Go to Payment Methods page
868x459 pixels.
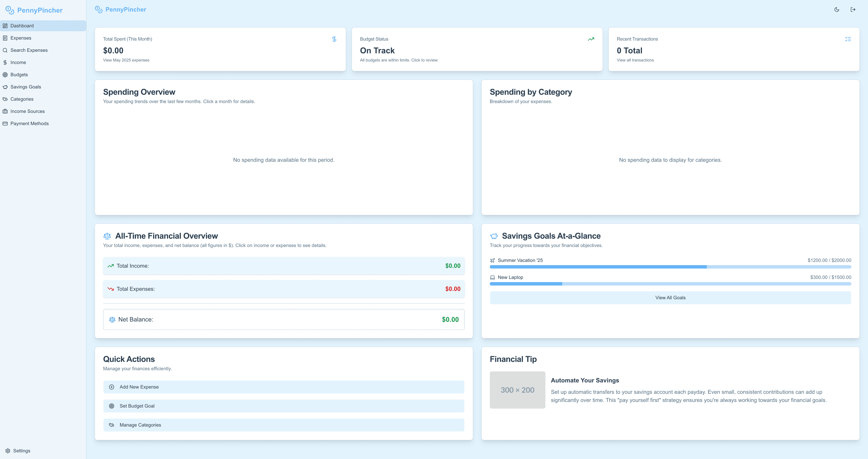point(29,124)
